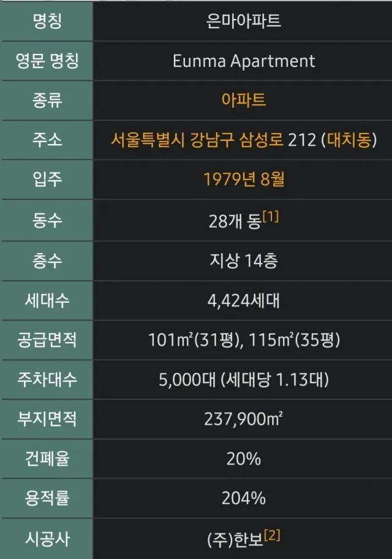Click the 은마아파트 name text
Screen dimensions: 392x559
(243, 21)
